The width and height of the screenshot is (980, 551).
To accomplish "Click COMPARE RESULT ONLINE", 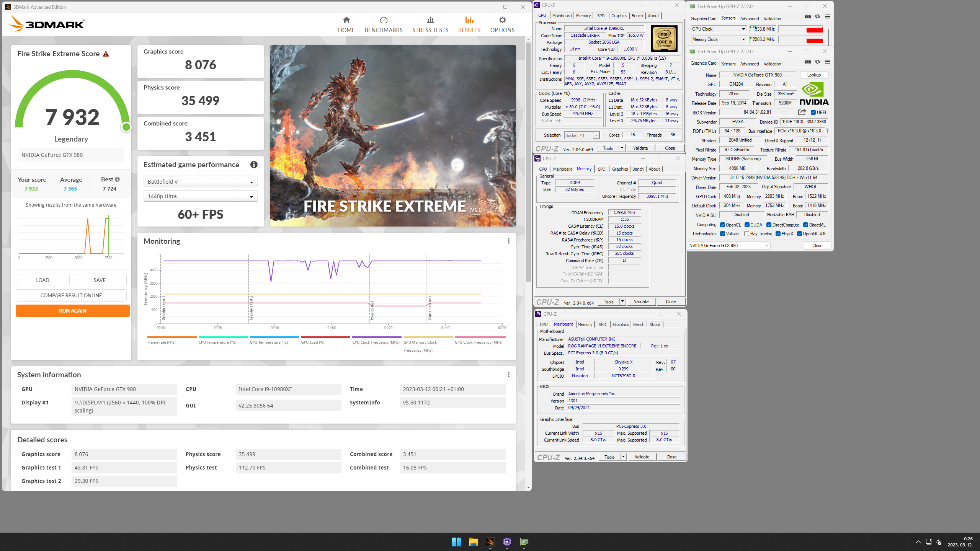I will 71,295.
